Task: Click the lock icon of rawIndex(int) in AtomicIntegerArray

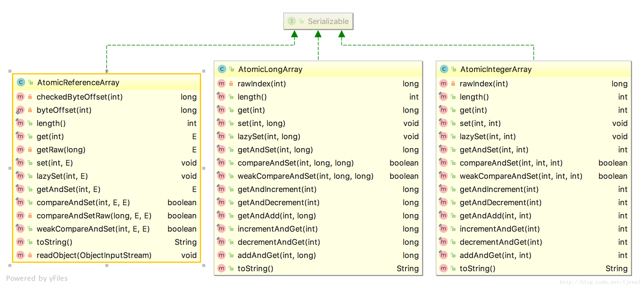Action: pyautogui.click(x=453, y=84)
